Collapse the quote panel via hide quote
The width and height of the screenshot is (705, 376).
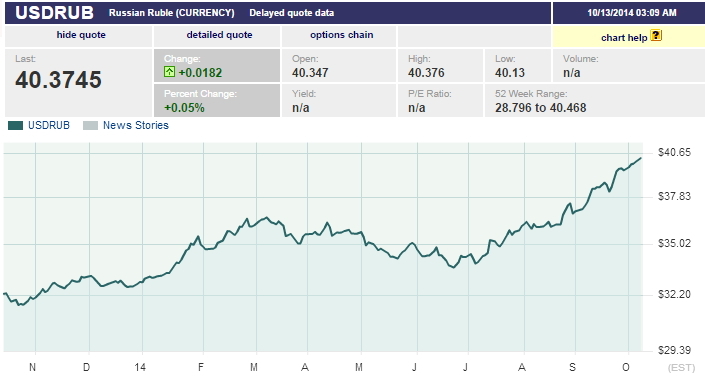click(x=81, y=35)
